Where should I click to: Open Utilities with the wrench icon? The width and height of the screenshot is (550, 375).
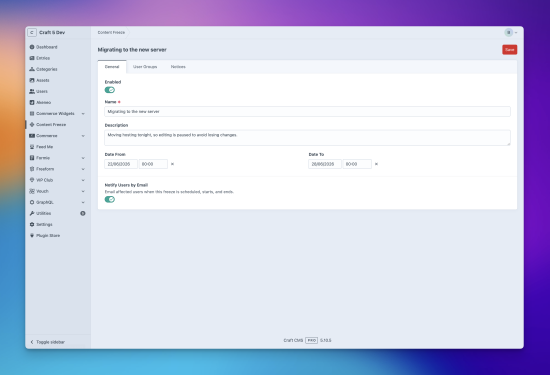(x=40, y=213)
